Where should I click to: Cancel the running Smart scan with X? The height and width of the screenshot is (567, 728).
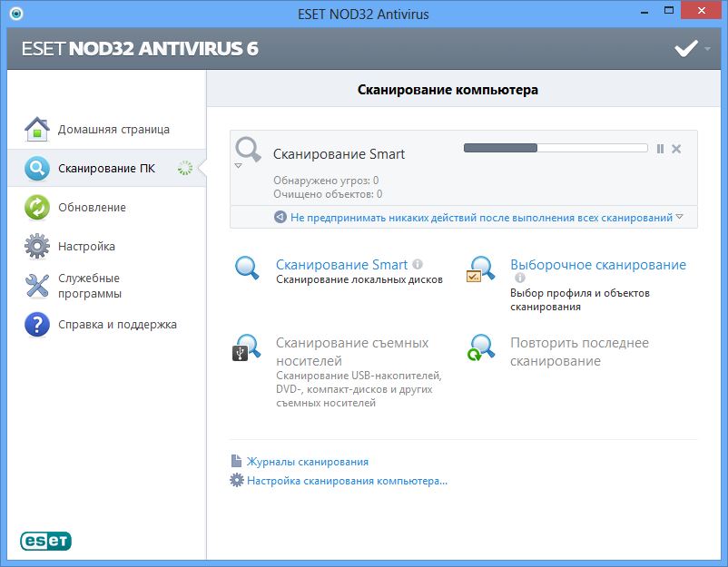[x=676, y=149]
